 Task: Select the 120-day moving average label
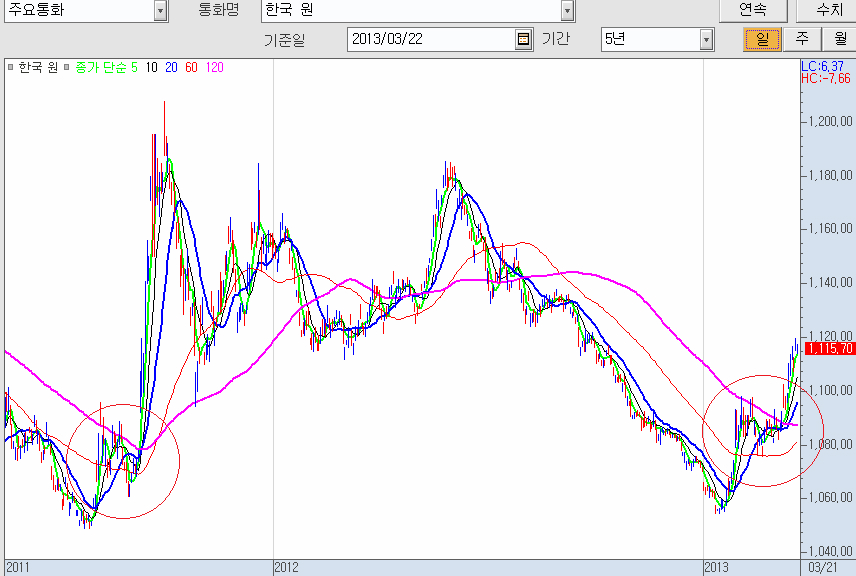[214, 67]
